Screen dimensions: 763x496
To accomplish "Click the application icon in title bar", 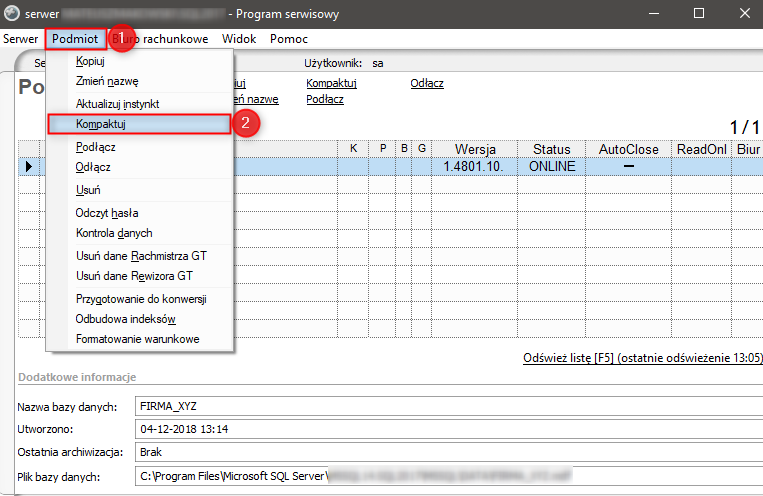I will click(12, 14).
